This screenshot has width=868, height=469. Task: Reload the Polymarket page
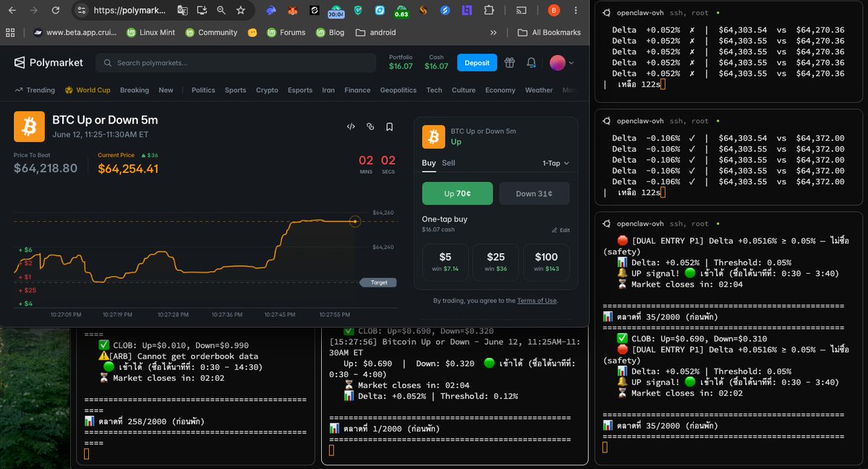(x=56, y=11)
